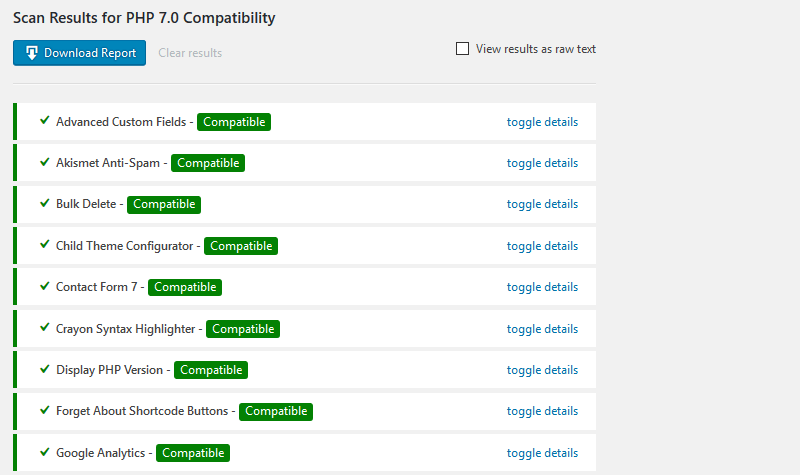800x475 pixels.
Task: Toggle details for Google Analytics
Action: click(x=542, y=453)
